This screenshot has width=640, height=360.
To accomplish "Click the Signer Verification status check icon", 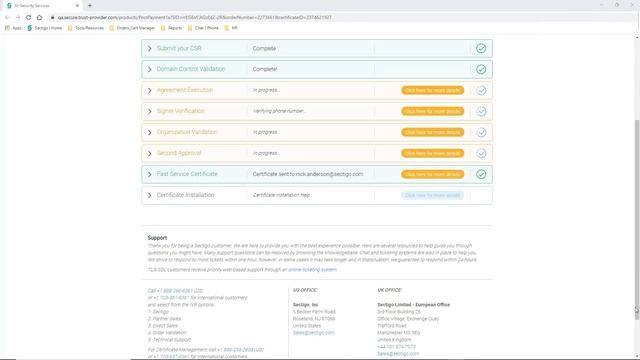I will tap(481, 111).
